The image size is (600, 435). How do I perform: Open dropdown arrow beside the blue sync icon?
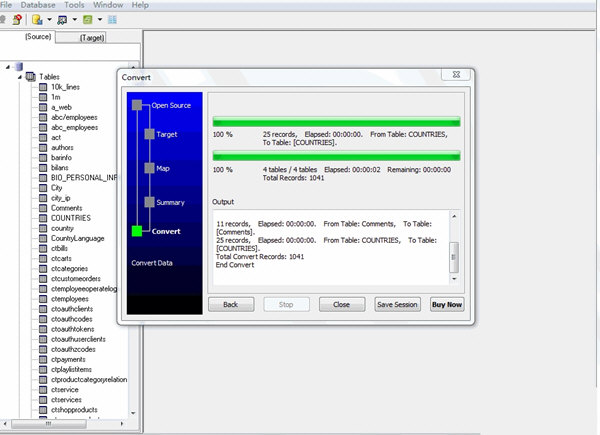[x=75, y=20]
